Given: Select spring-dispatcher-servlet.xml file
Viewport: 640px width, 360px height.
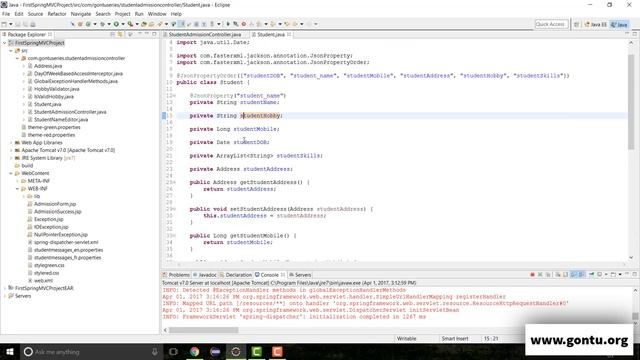Looking at the screenshot, I should pyautogui.click(x=62, y=242).
